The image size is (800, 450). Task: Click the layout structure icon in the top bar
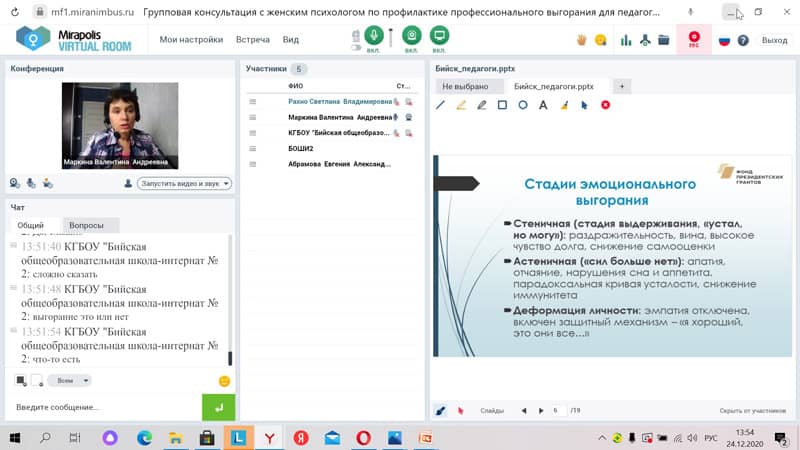pos(645,40)
